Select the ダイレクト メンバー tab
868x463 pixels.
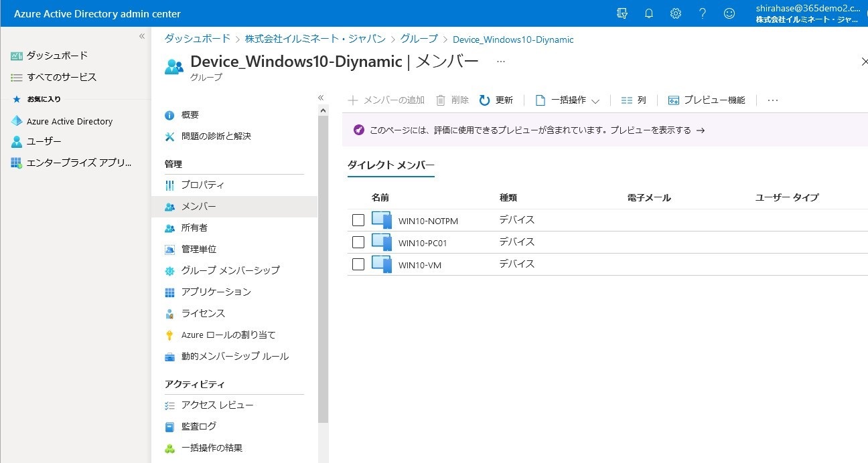391,165
